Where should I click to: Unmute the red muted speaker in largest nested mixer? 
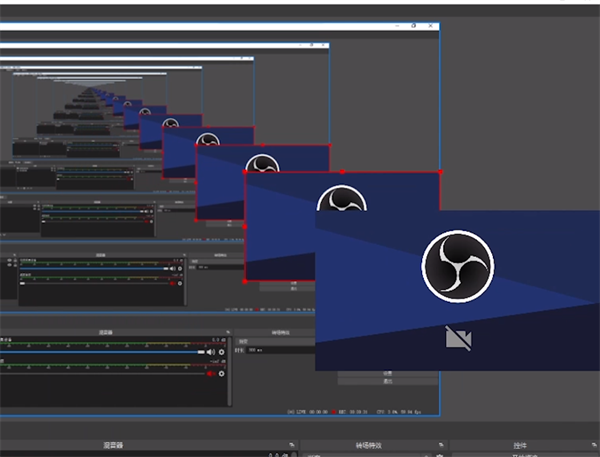[211, 374]
